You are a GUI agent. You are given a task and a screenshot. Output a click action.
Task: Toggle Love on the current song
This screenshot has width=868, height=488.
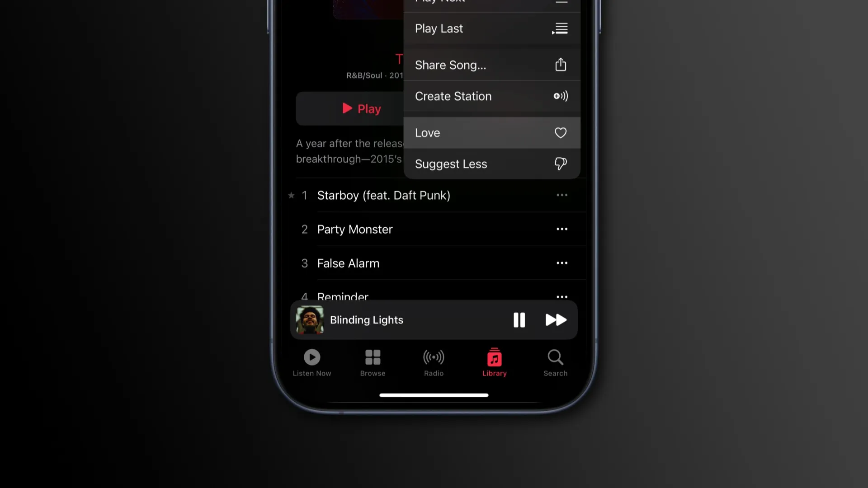(x=492, y=133)
